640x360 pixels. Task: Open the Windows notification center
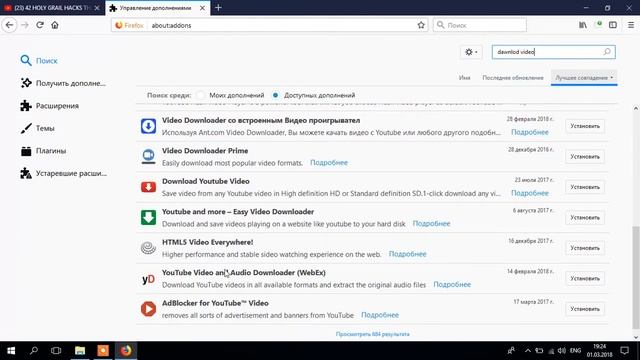[x=624, y=351]
